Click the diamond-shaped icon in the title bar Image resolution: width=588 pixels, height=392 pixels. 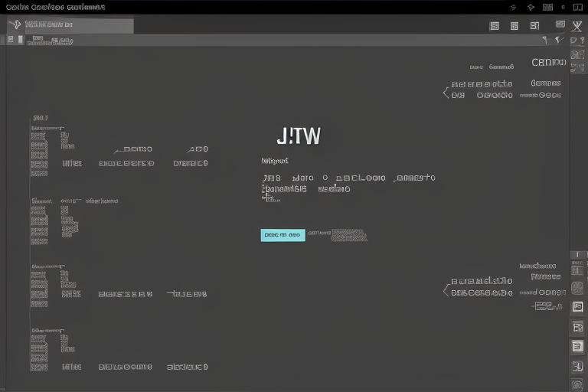tap(531, 7)
